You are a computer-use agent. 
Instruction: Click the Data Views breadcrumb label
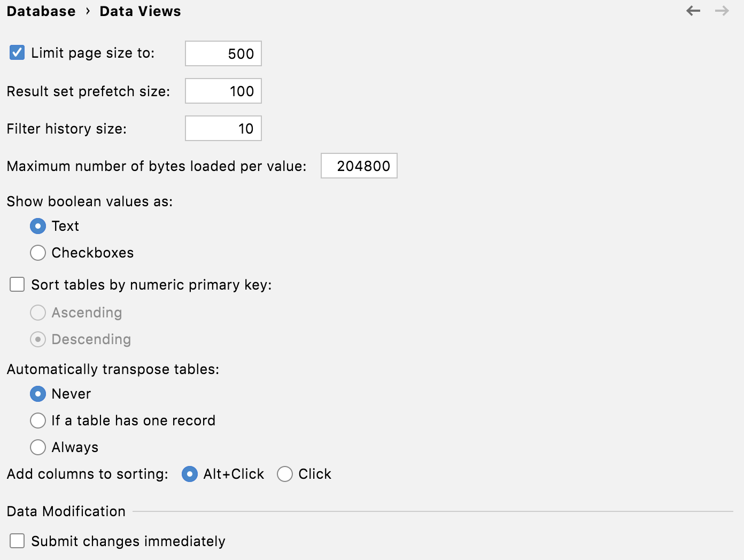pyautogui.click(x=139, y=11)
